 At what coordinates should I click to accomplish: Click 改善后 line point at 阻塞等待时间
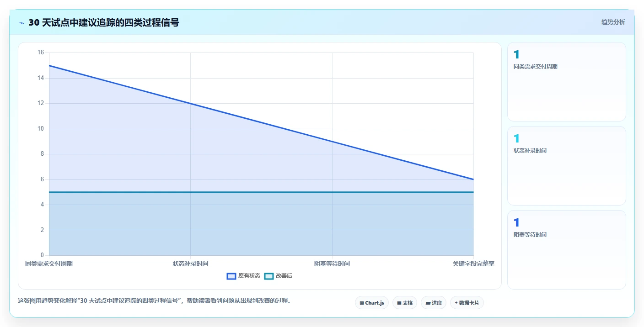point(332,192)
